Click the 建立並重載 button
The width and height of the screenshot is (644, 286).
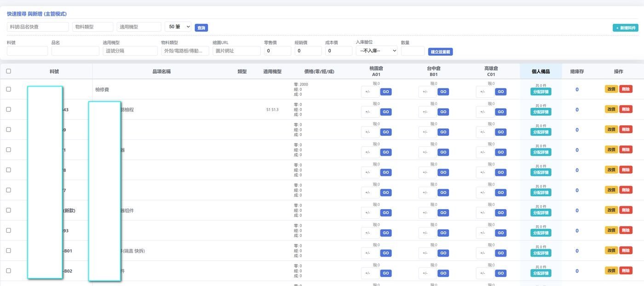[x=441, y=52]
